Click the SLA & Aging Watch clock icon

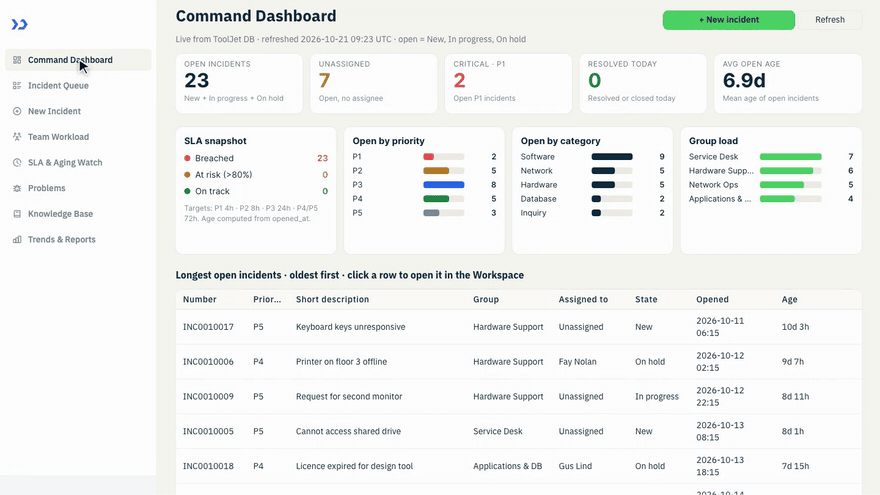point(17,162)
